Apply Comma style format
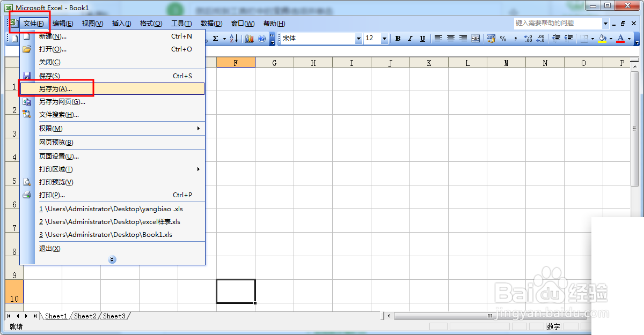This screenshot has width=644, height=335. 516,39
